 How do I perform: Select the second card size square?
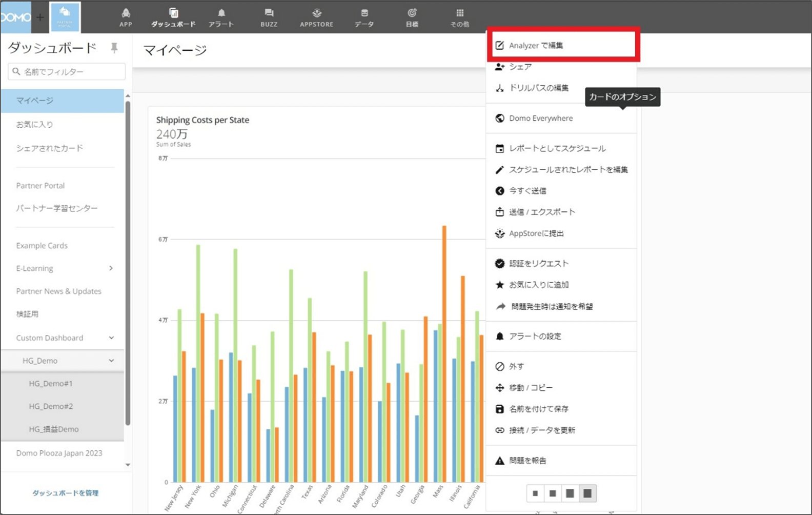point(553,493)
